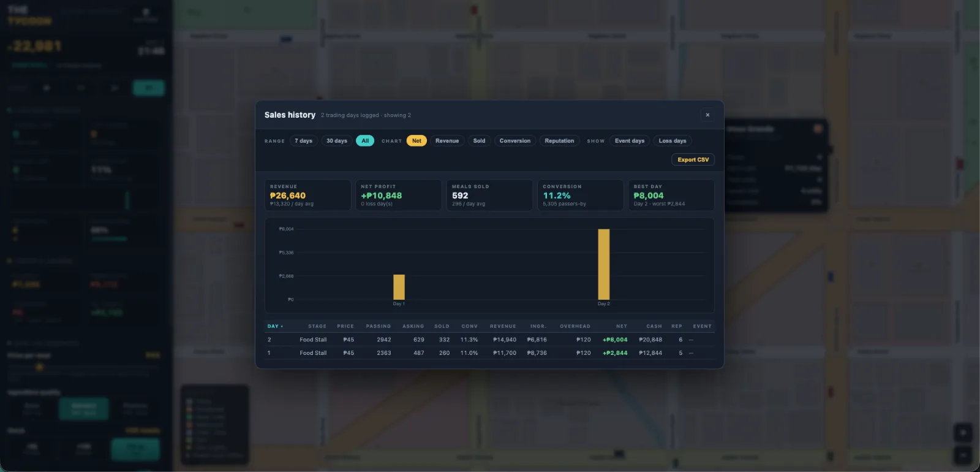
Task: Toggle Event days filter
Action: click(630, 141)
